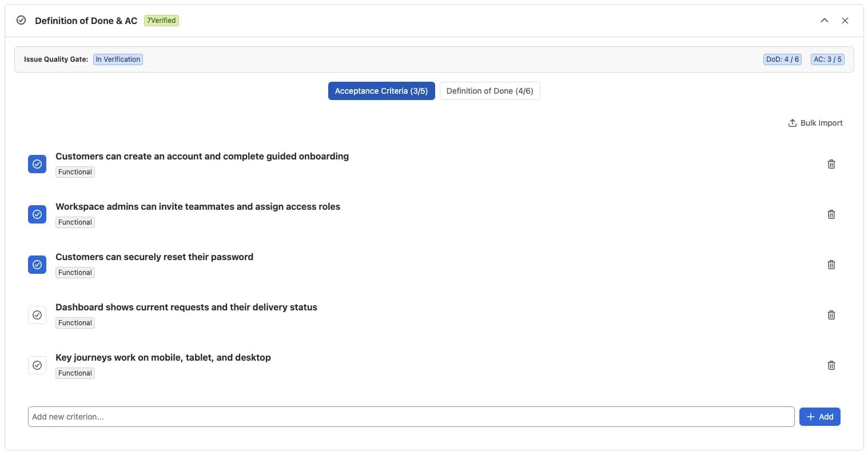Uncheck the guided onboarding criterion
868x455 pixels.
click(x=37, y=164)
